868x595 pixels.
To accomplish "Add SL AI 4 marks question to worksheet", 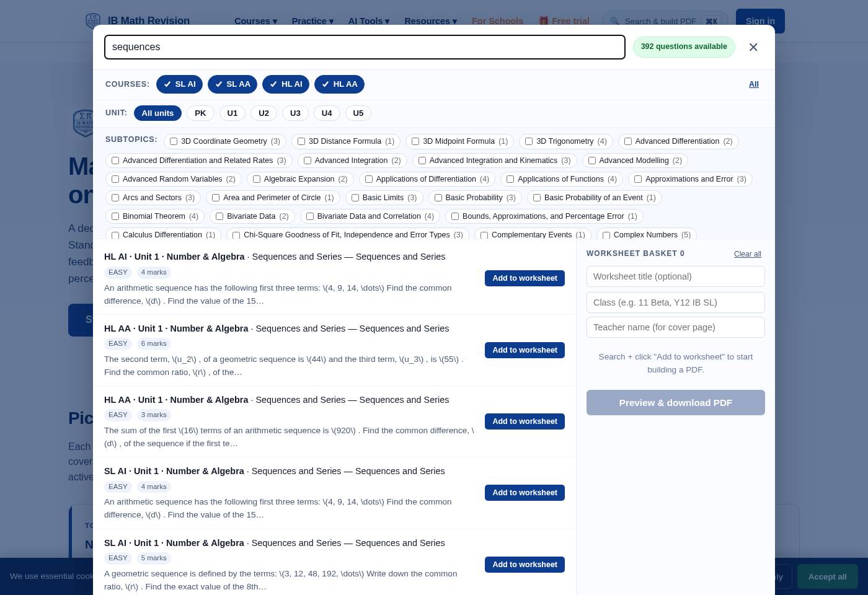I will point(525,493).
